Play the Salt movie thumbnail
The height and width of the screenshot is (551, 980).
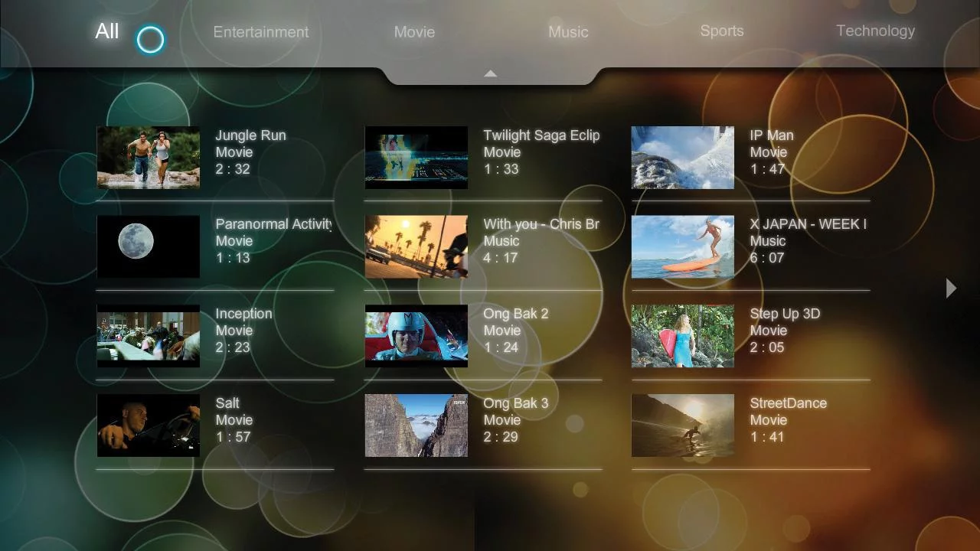click(x=148, y=425)
